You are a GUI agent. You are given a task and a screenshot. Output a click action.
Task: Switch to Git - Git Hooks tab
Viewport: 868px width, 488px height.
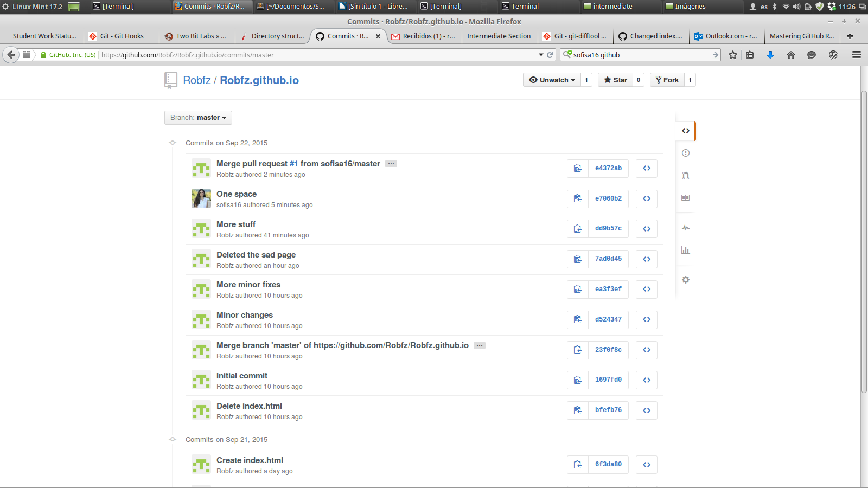tap(122, 36)
